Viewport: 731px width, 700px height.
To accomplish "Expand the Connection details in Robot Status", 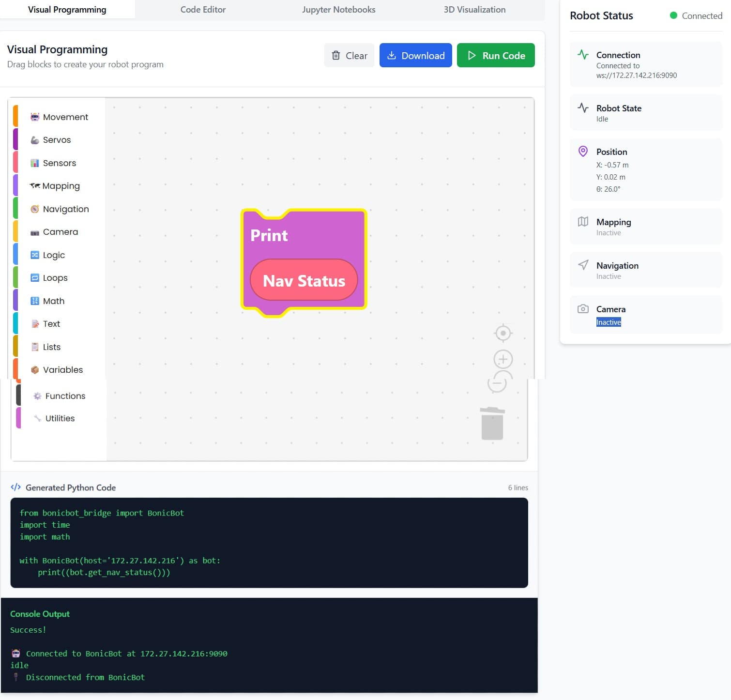I will 646,64.
